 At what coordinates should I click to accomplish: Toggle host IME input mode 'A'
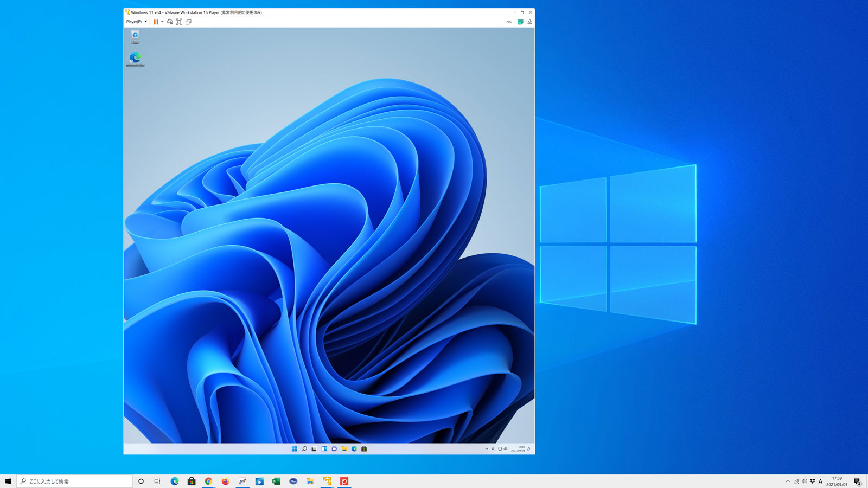820,481
